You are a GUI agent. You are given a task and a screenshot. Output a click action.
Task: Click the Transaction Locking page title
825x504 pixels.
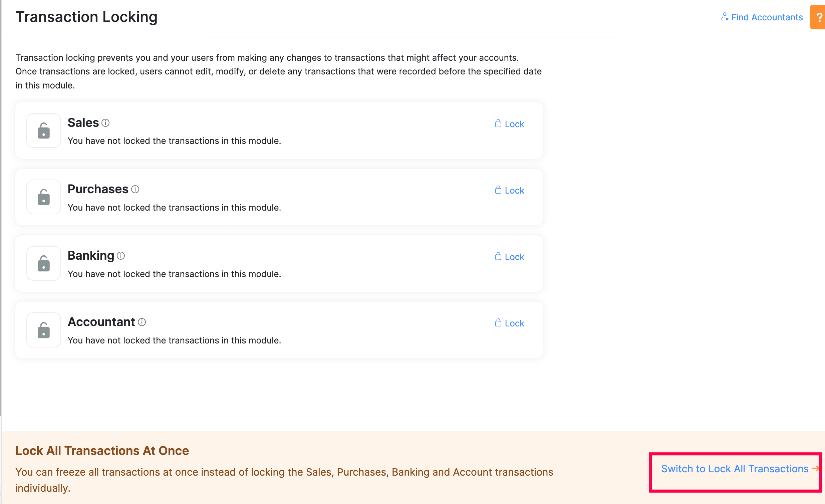pos(86,17)
